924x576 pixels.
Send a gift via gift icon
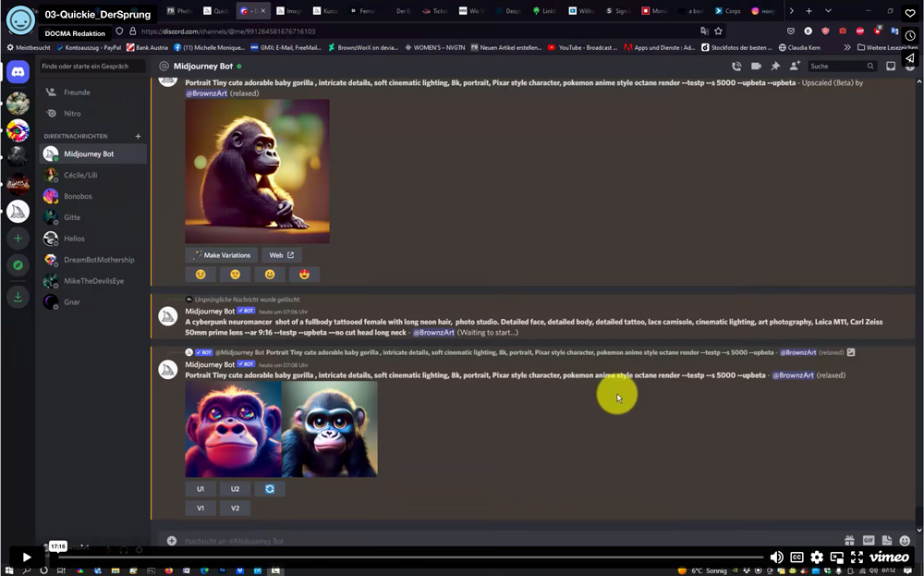849,540
